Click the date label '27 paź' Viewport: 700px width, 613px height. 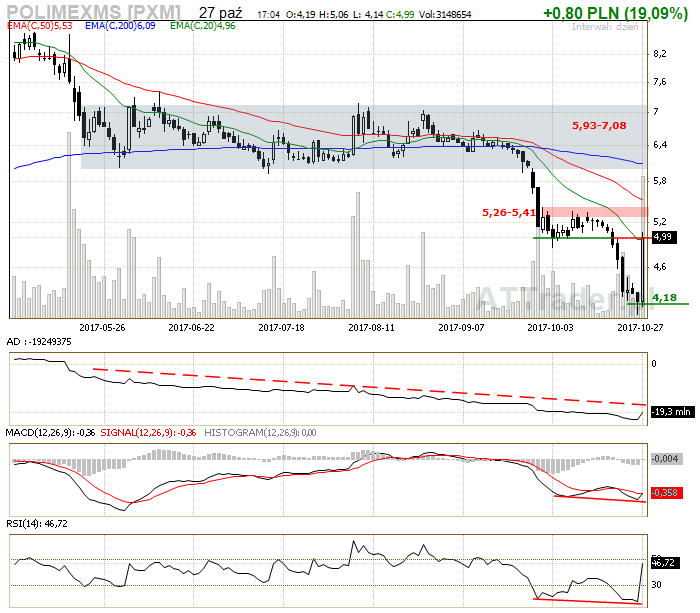pyautogui.click(x=221, y=13)
